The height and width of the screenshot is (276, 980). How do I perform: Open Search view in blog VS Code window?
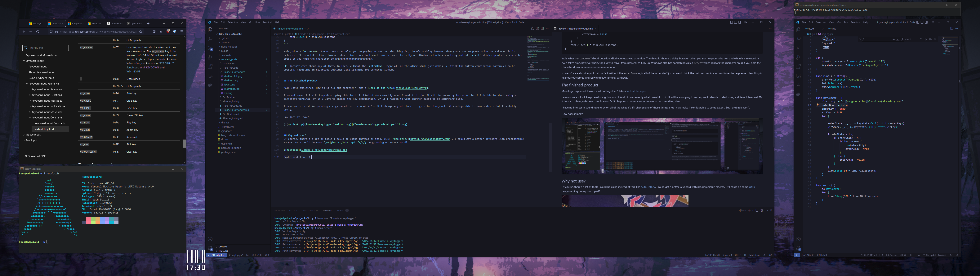coord(210,39)
